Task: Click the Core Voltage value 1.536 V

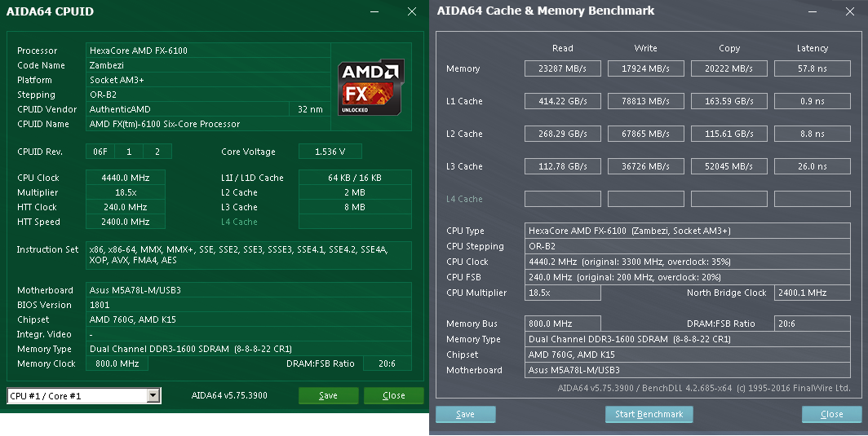Action: [x=330, y=152]
